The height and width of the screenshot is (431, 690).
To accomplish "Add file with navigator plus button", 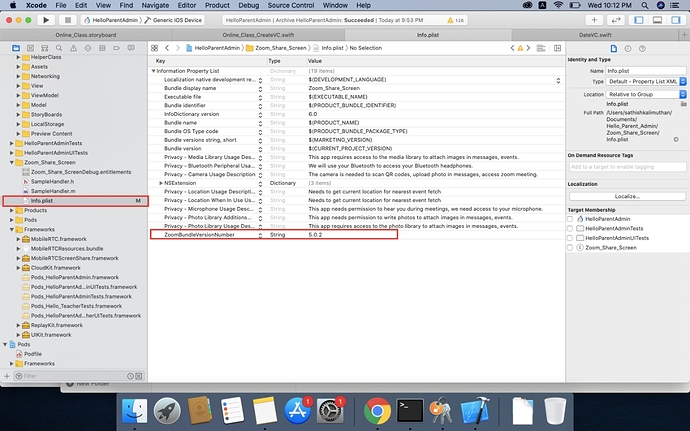I will (x=7, y=376).
